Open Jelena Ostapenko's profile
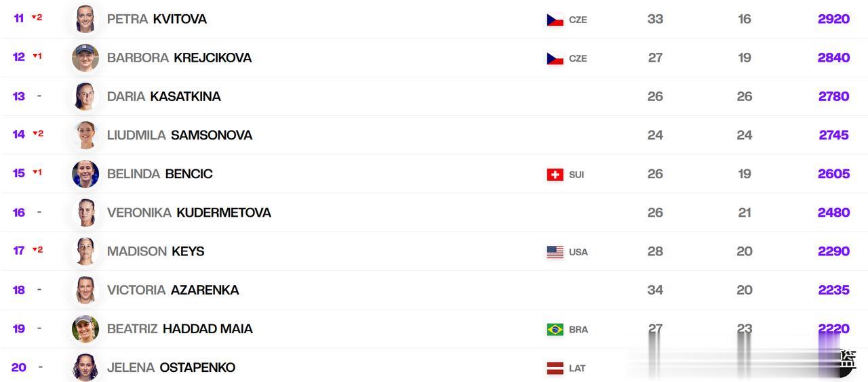 coord(171,367)
